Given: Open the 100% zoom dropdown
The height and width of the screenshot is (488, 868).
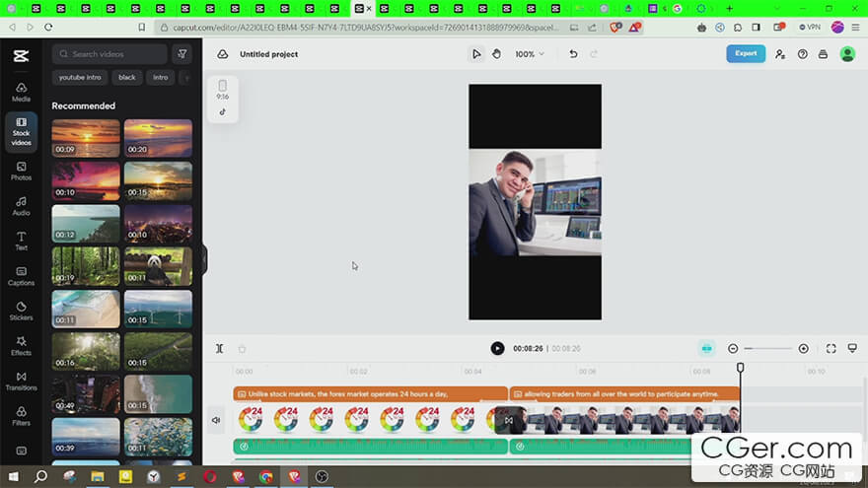Looking at the screenshot, I should 530,54.
